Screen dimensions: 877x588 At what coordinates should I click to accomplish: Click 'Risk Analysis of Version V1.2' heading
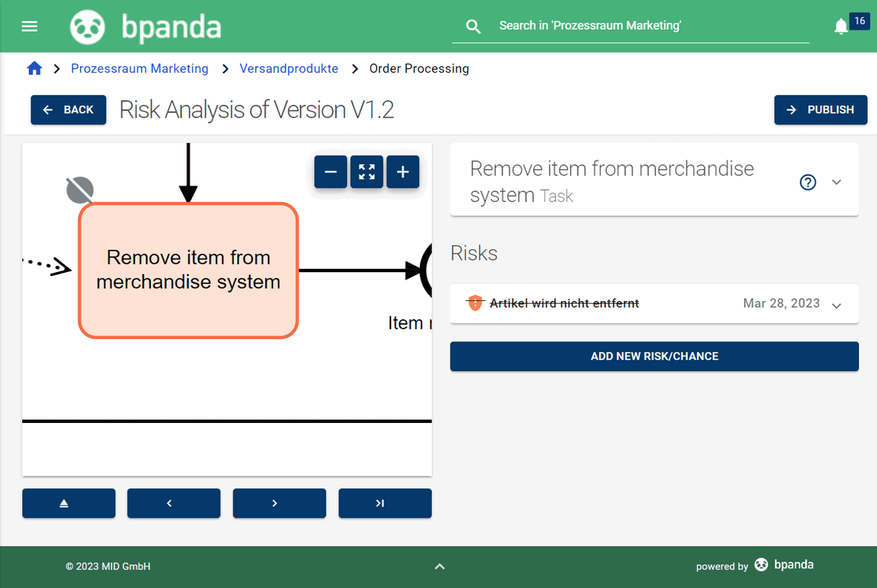[x=257, y=110]
